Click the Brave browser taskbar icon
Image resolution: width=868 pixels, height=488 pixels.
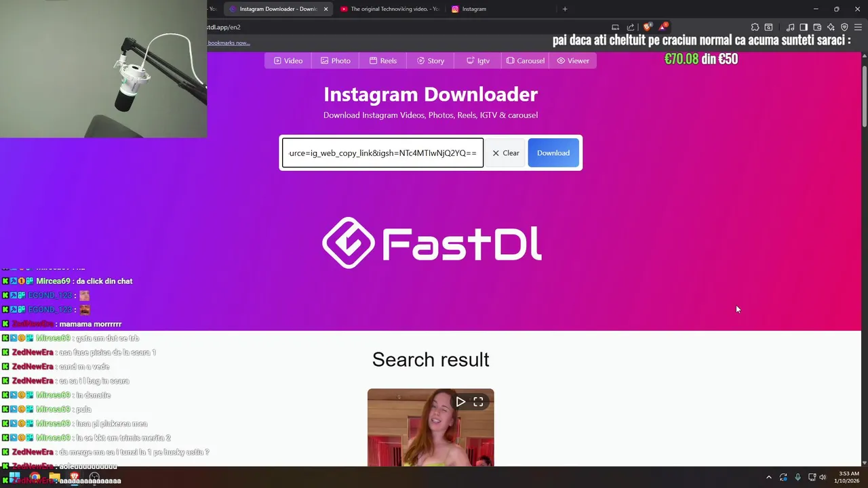(x=75, y=476)
